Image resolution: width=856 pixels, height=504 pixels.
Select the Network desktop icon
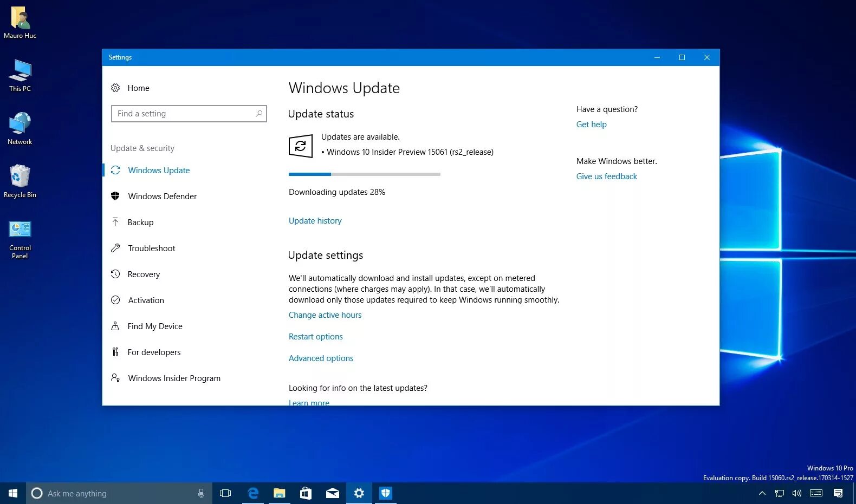click(20, 129)
